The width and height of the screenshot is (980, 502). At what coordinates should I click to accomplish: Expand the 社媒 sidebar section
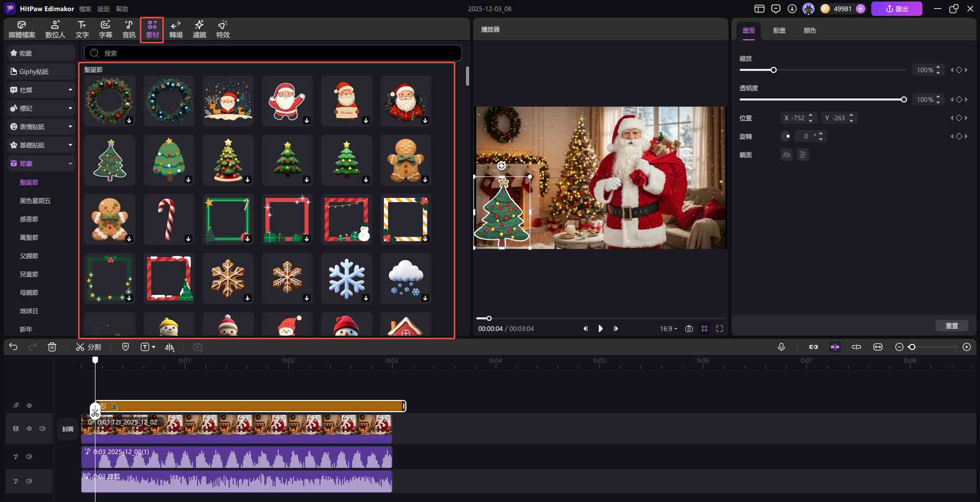point(70,89)
